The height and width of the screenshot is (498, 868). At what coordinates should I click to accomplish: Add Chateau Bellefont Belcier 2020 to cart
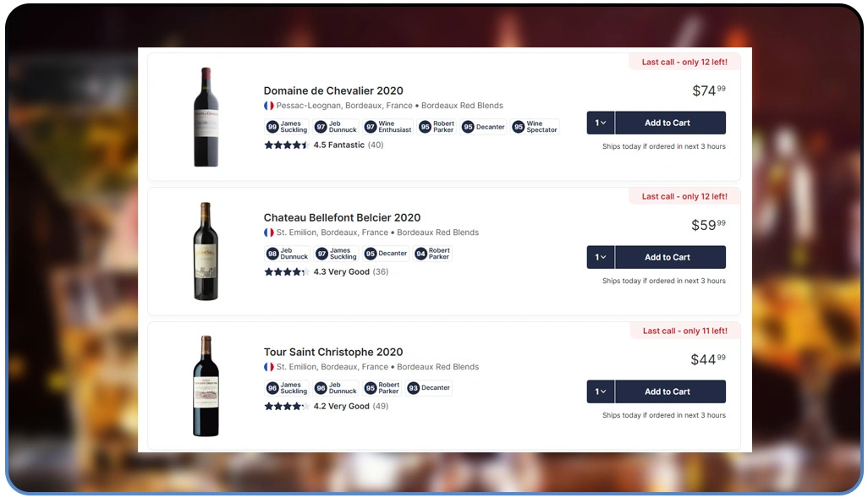coord(669,257)
